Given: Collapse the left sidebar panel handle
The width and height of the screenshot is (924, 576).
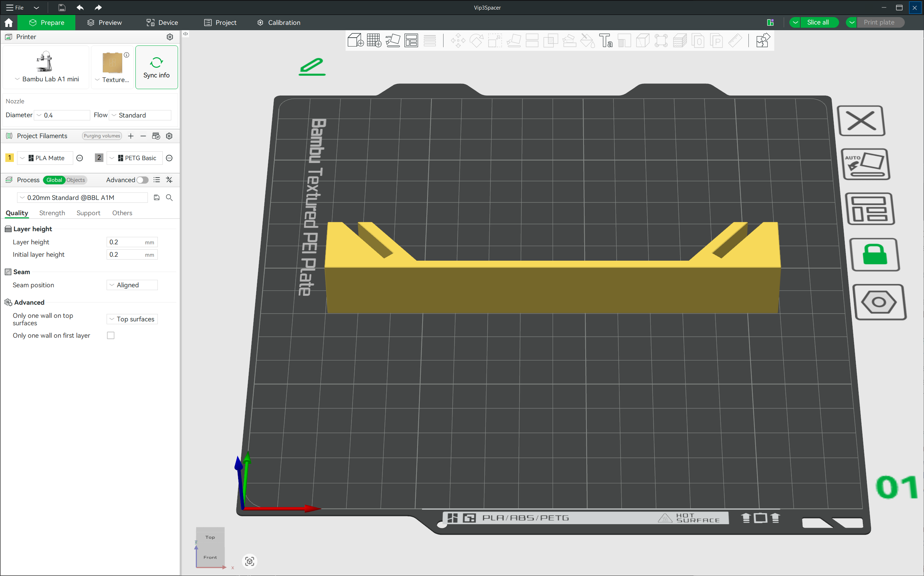Looking at the screenshot, I should (x=186, y=34).
